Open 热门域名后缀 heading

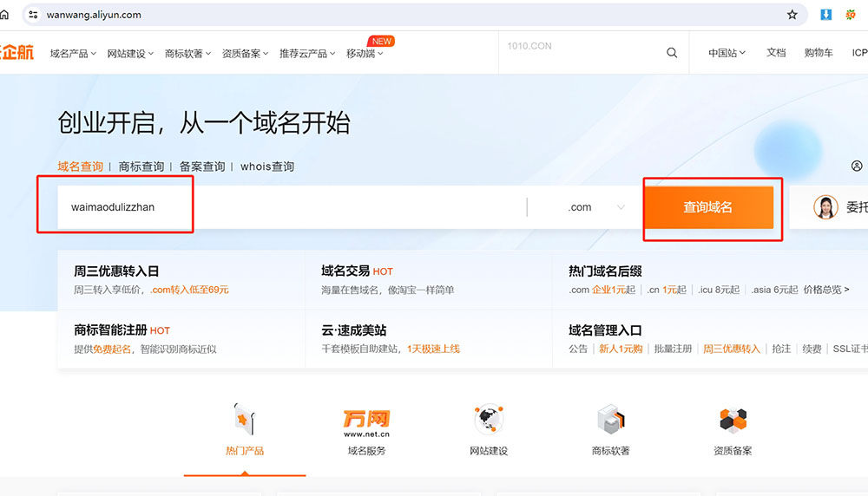point(605,271)
